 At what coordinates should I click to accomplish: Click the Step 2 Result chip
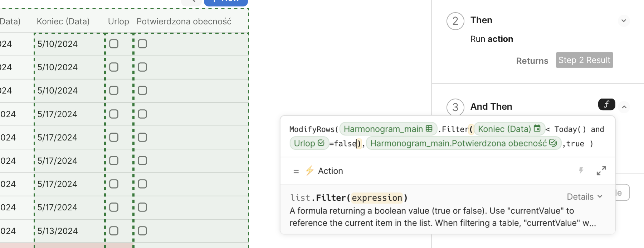584,60
